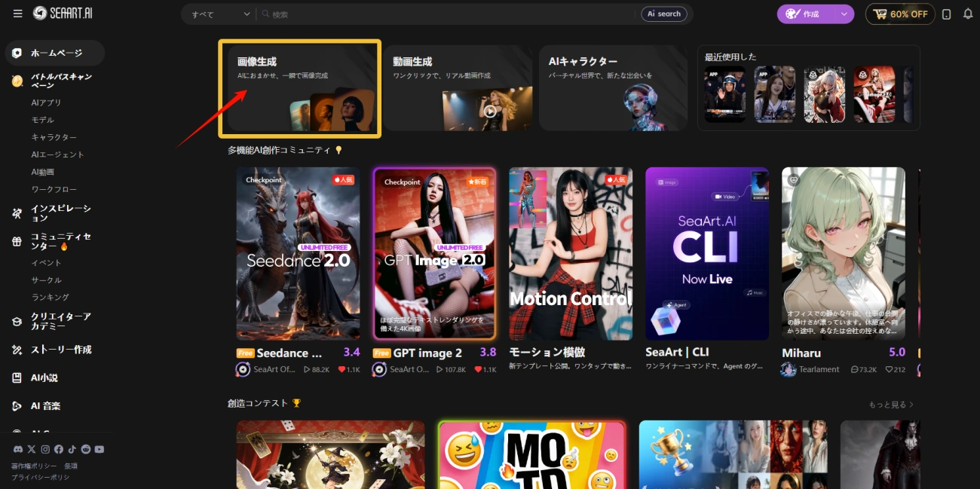Click もっと見る in 創造コンテスト section
This screenshot has width=980, height=489.
(x=891, y=405)
